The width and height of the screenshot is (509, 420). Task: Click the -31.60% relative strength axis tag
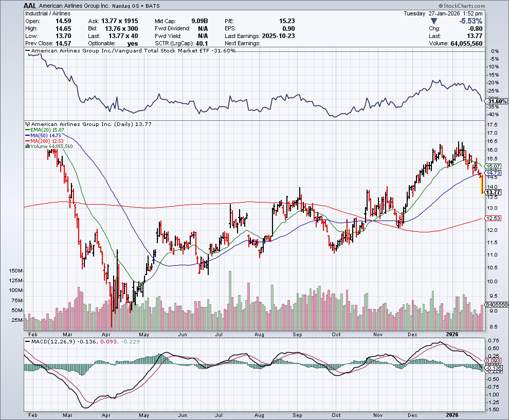(495, 101)
